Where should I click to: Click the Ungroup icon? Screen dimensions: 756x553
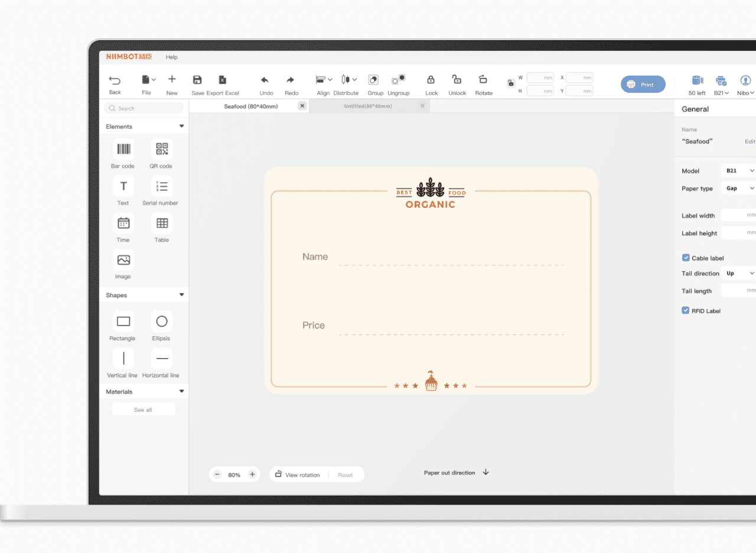399,79
